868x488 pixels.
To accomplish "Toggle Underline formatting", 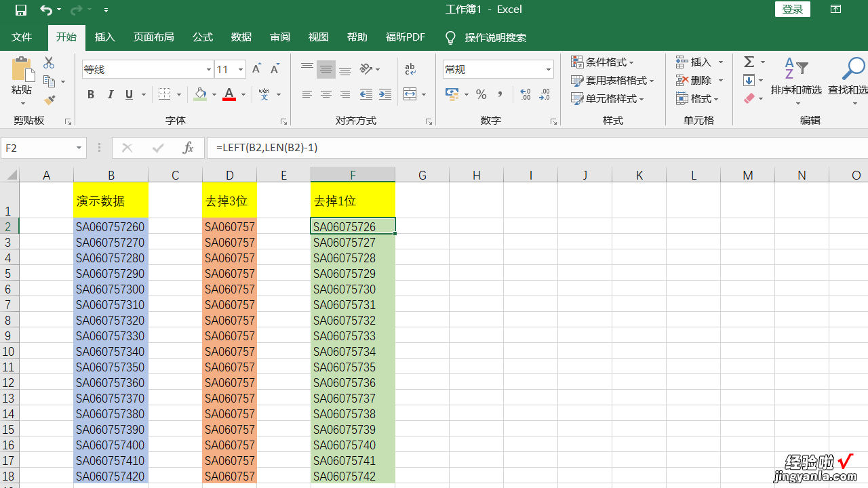I will (x=129, y=94).
